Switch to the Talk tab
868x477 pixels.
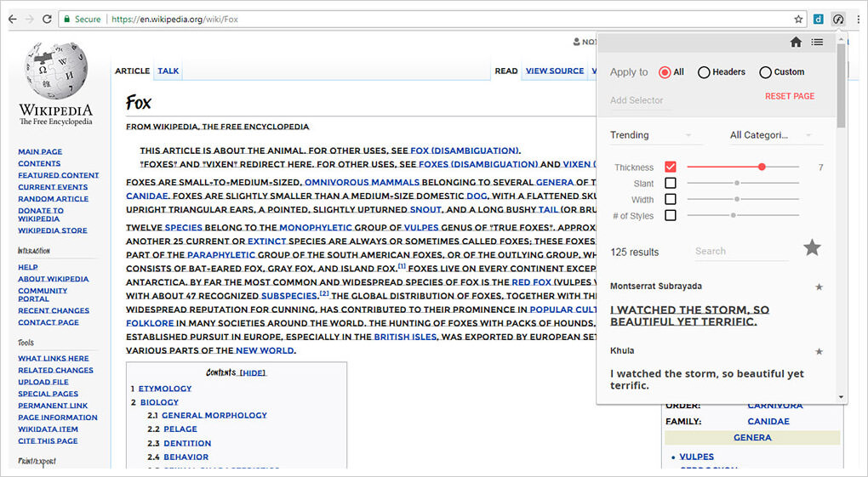168,71
